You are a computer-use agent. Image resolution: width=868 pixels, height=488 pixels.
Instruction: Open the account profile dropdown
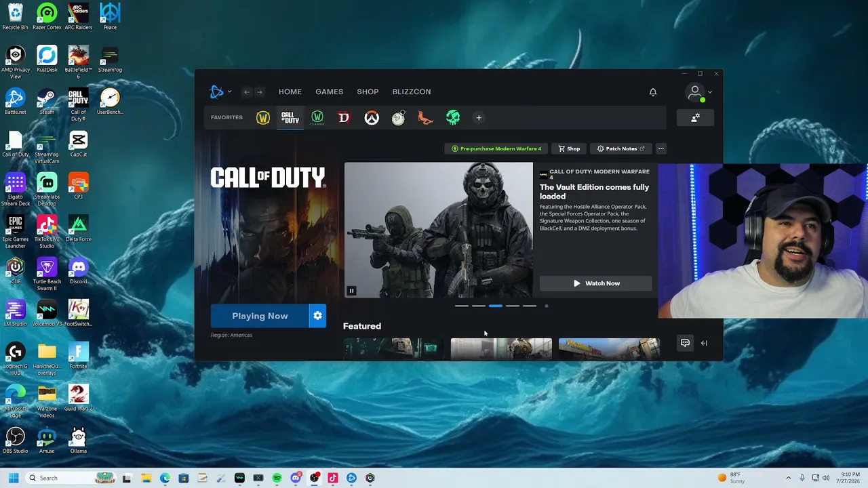click(698, 92)
